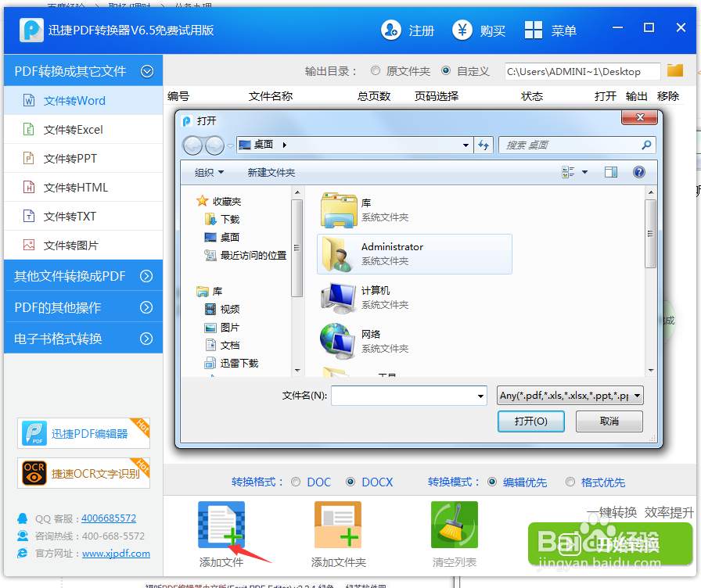Click 新建文件夹 button

(x=271, y=173)
